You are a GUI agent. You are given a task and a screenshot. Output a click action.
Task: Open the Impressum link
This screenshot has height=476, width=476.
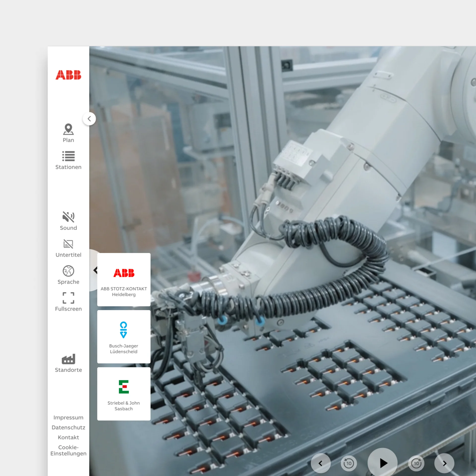click(x=68, y=417)
